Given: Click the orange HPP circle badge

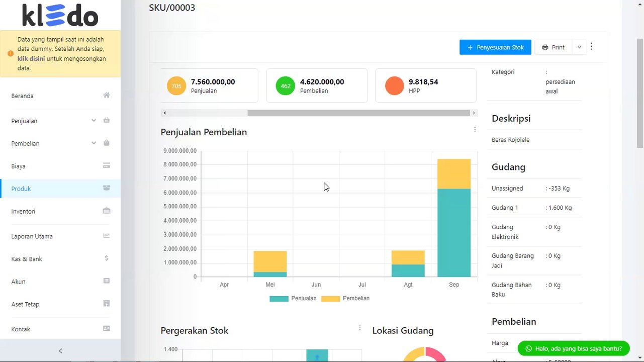Looking at the screenshot, I should [x=395, y=86].
